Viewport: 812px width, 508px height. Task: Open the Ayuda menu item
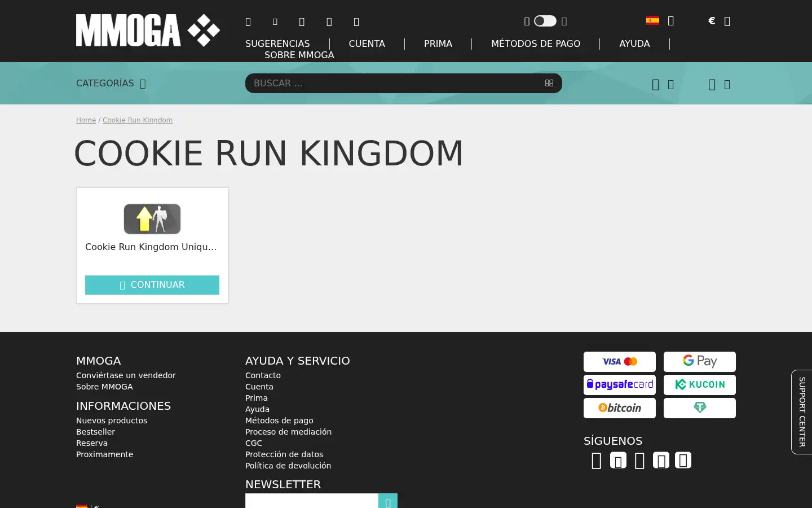click(x=634, y=43)
